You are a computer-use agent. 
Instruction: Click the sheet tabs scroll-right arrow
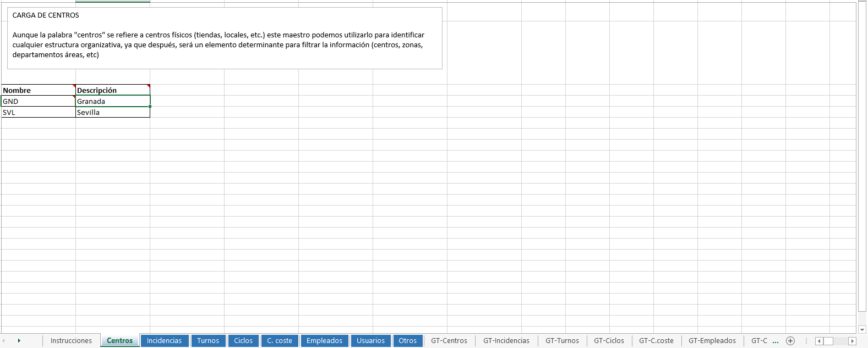[19, 341]
